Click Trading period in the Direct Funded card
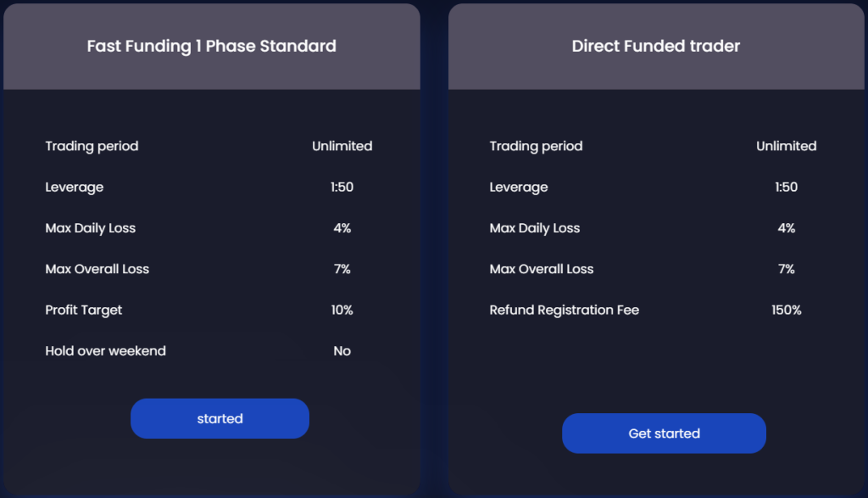The width and height of the screenshot is (868, 498). [536, 146]
